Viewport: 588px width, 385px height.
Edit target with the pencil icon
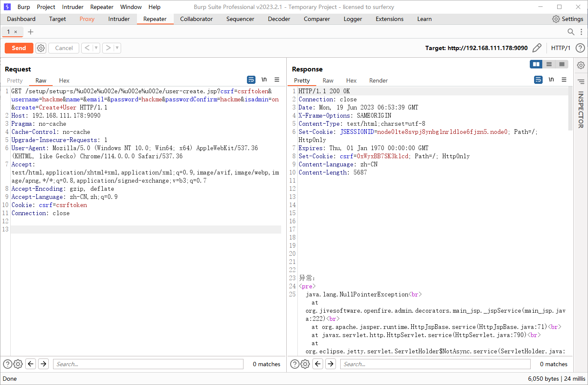tap(537, 48)
